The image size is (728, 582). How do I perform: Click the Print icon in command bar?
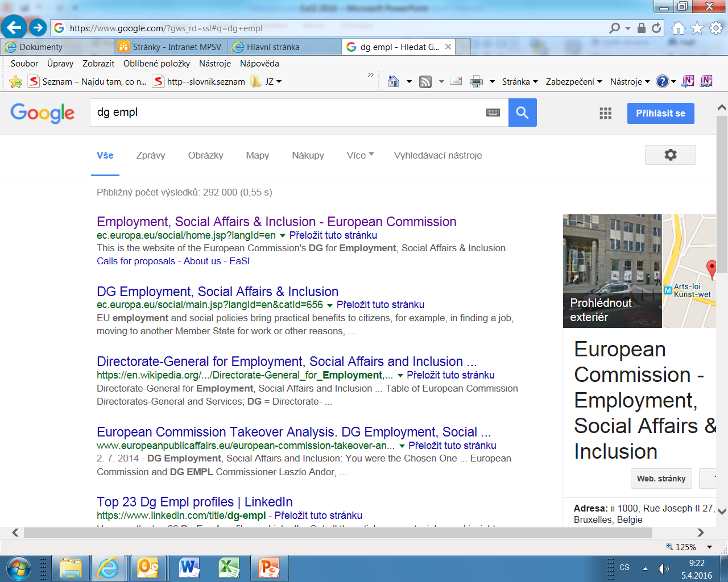click(x=476, y=82)
